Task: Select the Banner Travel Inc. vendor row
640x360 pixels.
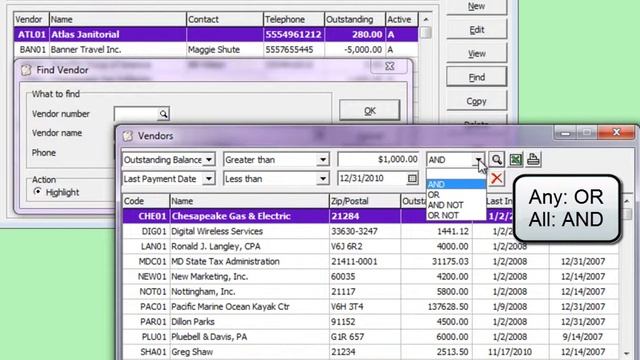Action: pyautogui.click(x=216, y=50)
